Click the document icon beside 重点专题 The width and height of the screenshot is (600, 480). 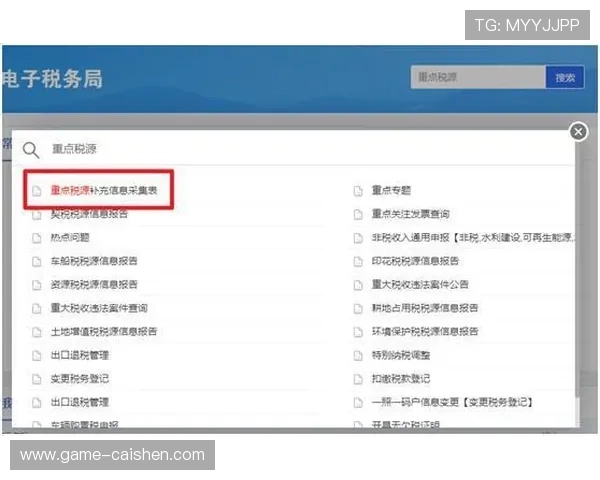click(x=358, y=191)
